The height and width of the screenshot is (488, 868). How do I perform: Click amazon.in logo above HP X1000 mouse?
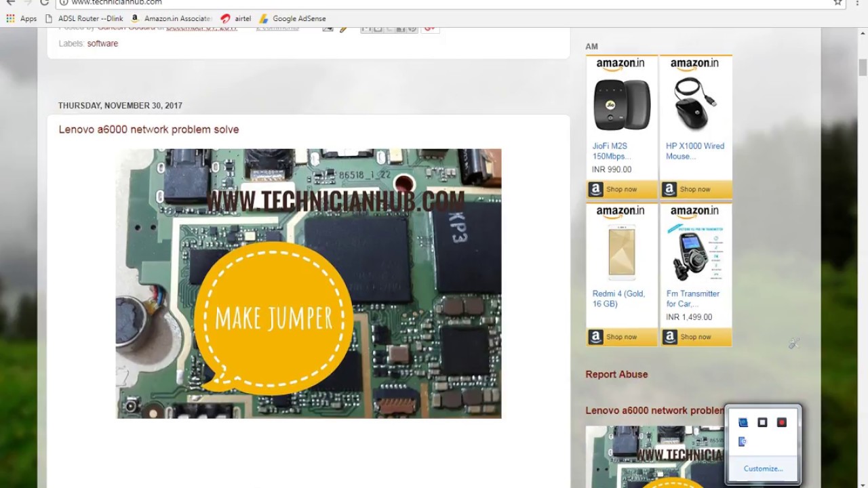tap(694, 64)
